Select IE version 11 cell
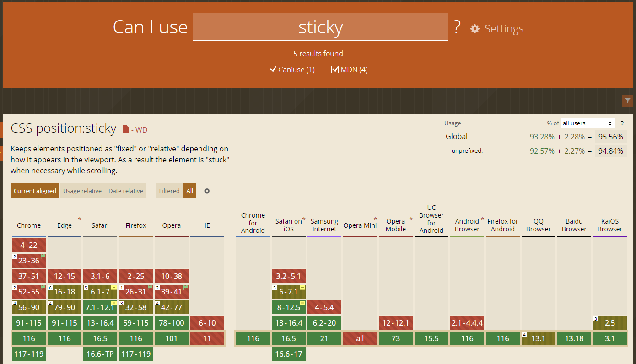636x364 pixels. tap(207, 338)
